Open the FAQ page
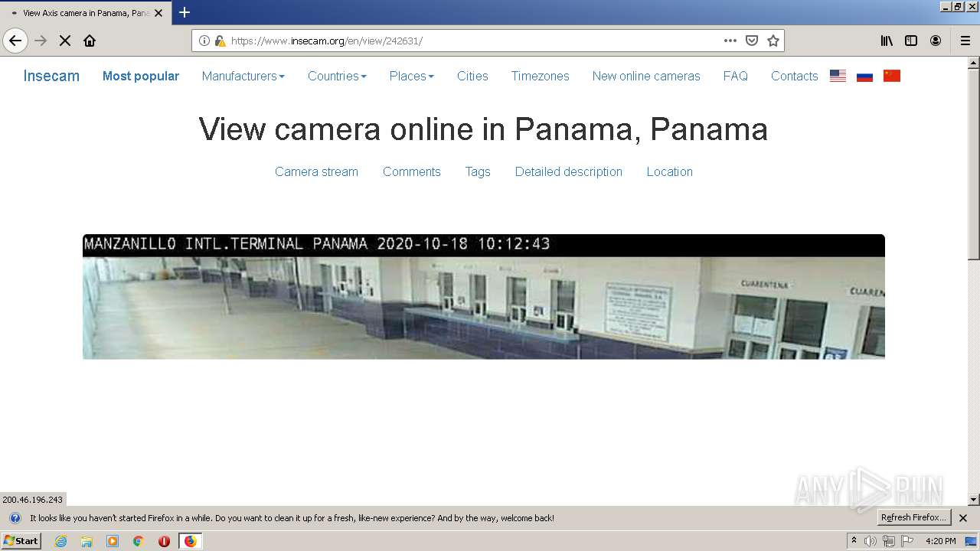This screenshot has height=551, width=980. 735,76
